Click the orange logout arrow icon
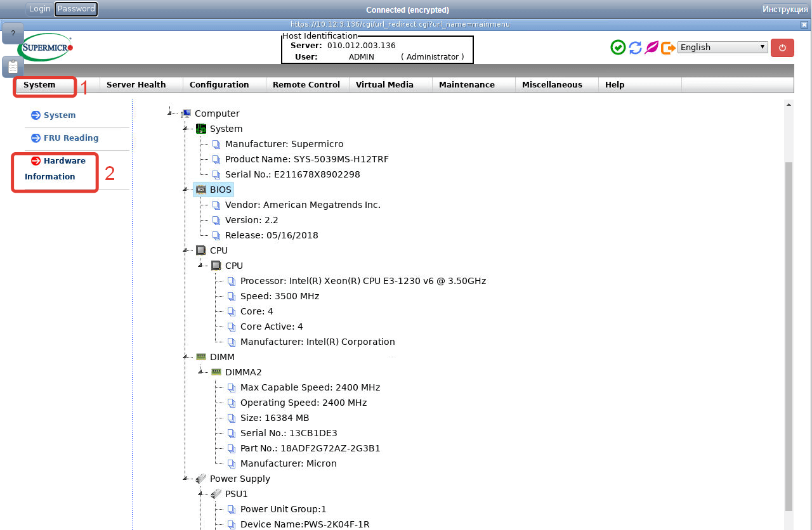 pos(668,48)
